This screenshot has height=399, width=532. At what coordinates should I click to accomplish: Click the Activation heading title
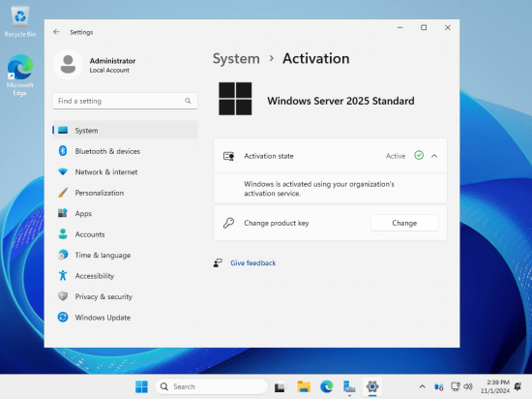point(316,59)
